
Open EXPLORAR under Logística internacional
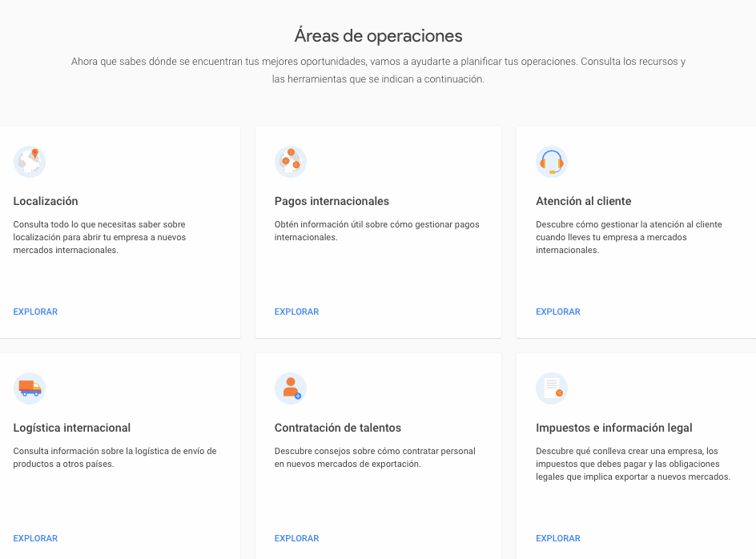click(35, 538)
